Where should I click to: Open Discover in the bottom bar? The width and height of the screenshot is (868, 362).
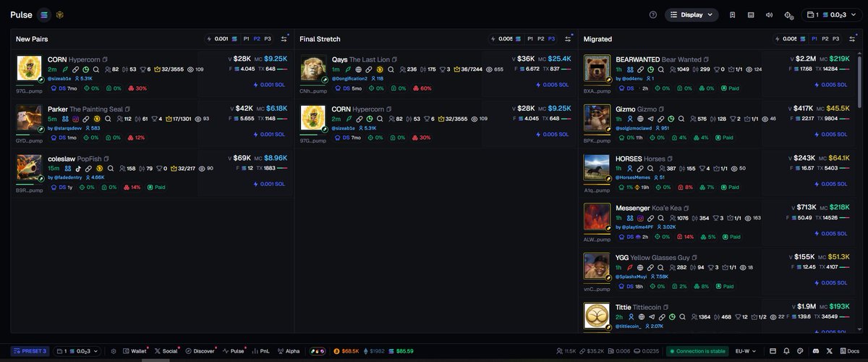(200, 351)
